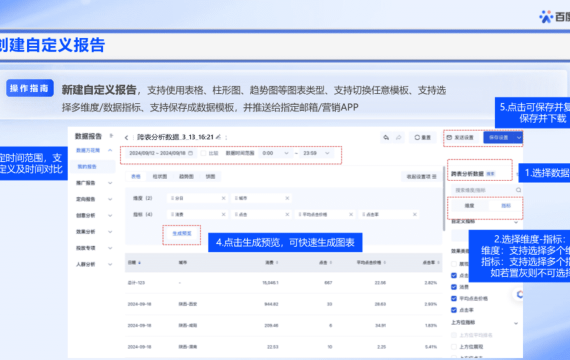Remove the 城市 dimension chip

[x=287, y=198]
